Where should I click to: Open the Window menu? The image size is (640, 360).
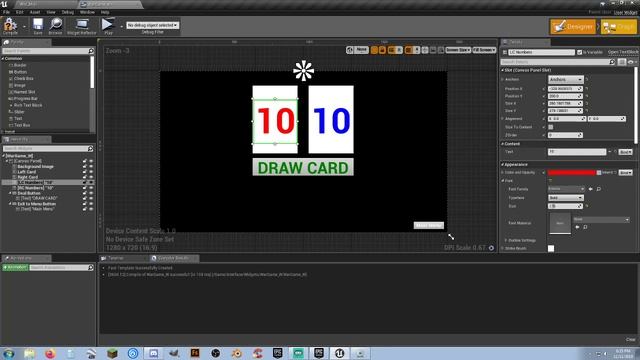(87, 12)
